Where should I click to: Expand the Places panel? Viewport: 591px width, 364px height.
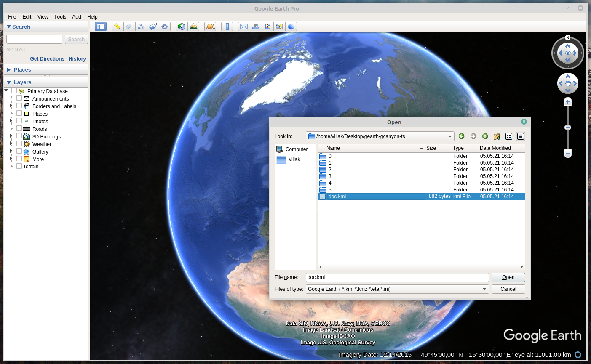[x=22, y=70]
